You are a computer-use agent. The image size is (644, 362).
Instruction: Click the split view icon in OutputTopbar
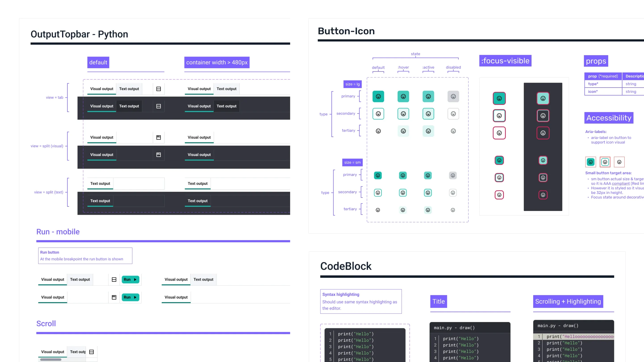click(x=158, y=137)
